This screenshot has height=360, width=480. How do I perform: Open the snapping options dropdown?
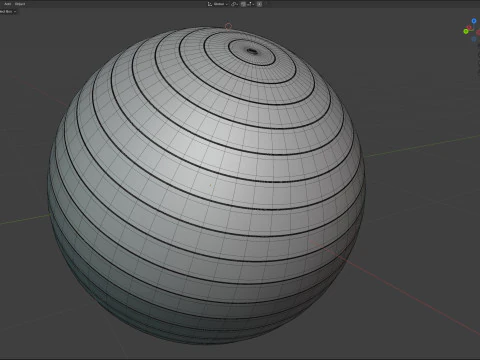click(250, 4)
